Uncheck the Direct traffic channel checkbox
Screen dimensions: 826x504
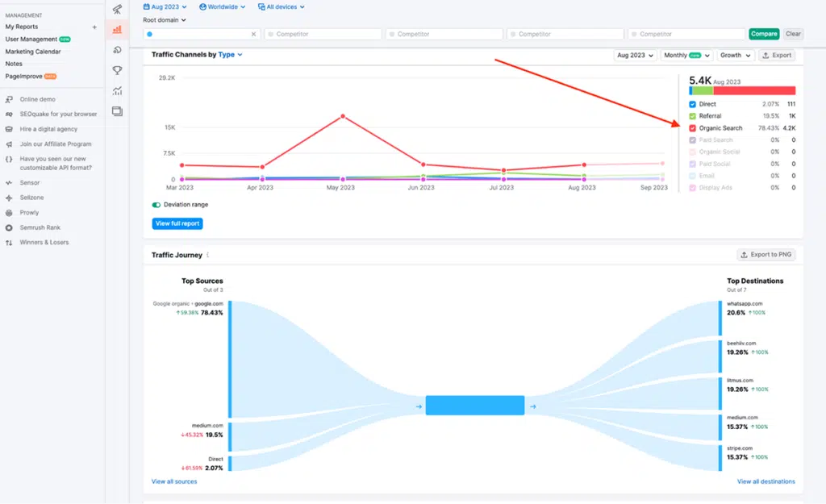pos(691,104)
